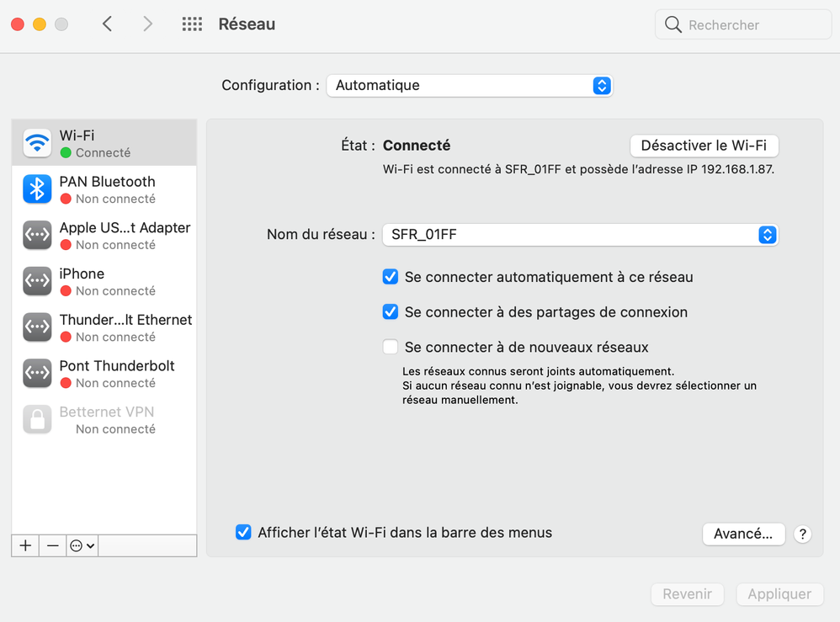Toggle Afficher l'état Wi-Fi dans la barre
This screenshot has height=622, width=840.
point(243,532)
